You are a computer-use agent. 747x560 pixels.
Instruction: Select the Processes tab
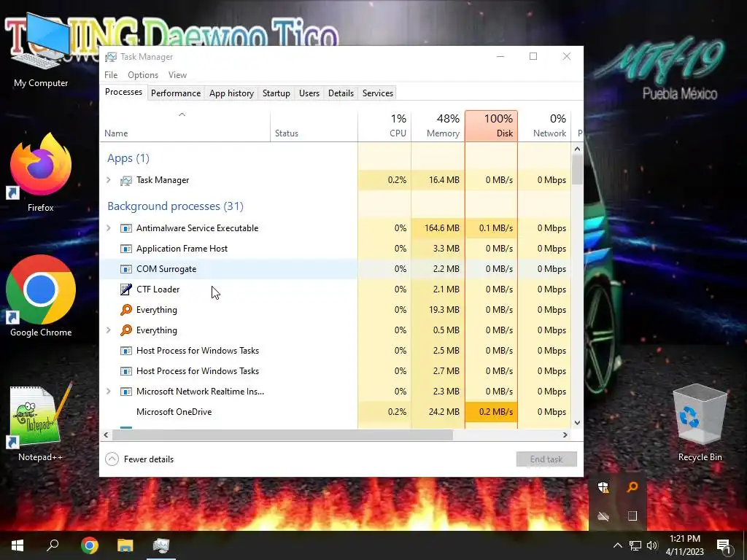coord(123,92)
